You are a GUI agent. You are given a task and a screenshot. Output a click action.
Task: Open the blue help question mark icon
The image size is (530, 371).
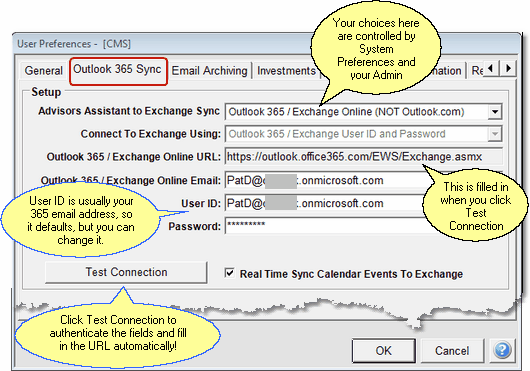[x=502, y=350]
